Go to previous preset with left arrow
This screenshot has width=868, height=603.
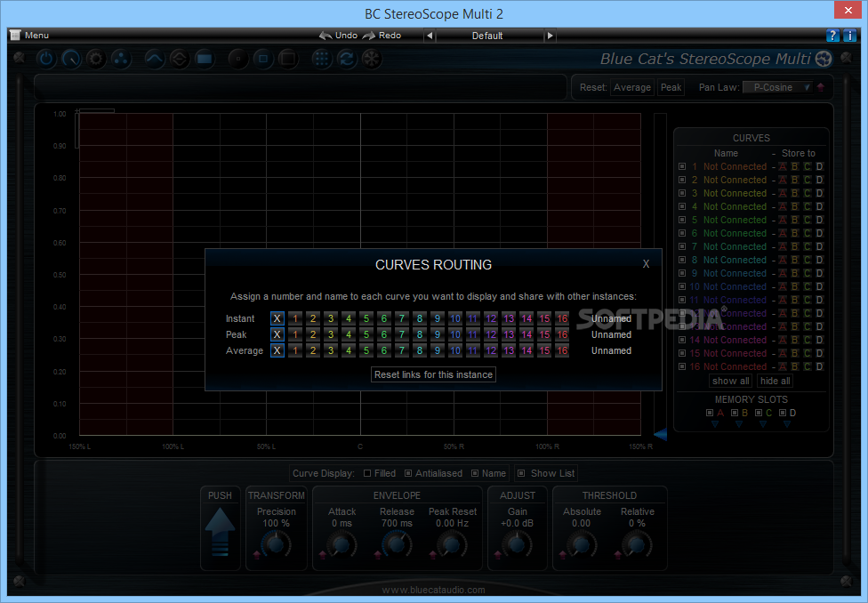[x=430, y=36]
